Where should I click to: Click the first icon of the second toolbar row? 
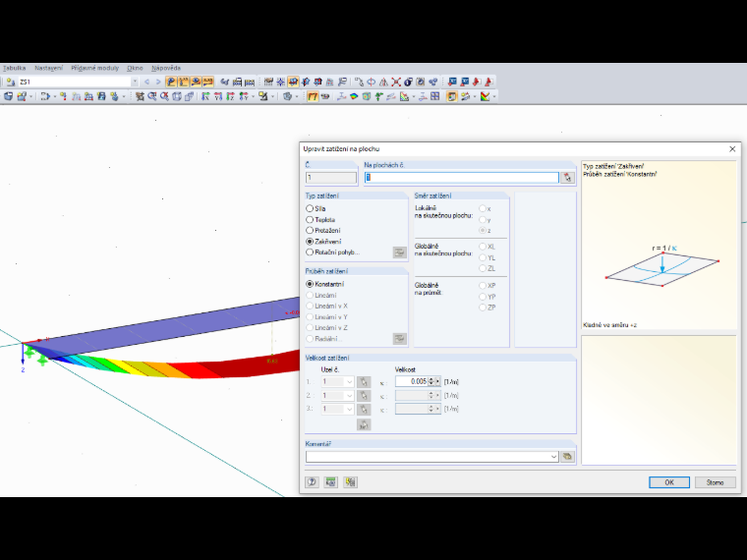[x=9, y=96]
